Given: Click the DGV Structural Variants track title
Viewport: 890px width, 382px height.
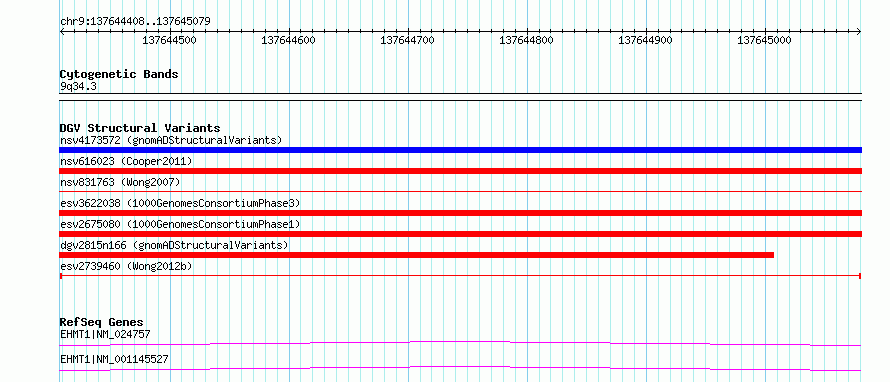Looking at the screenshot, I should (140, 128).
